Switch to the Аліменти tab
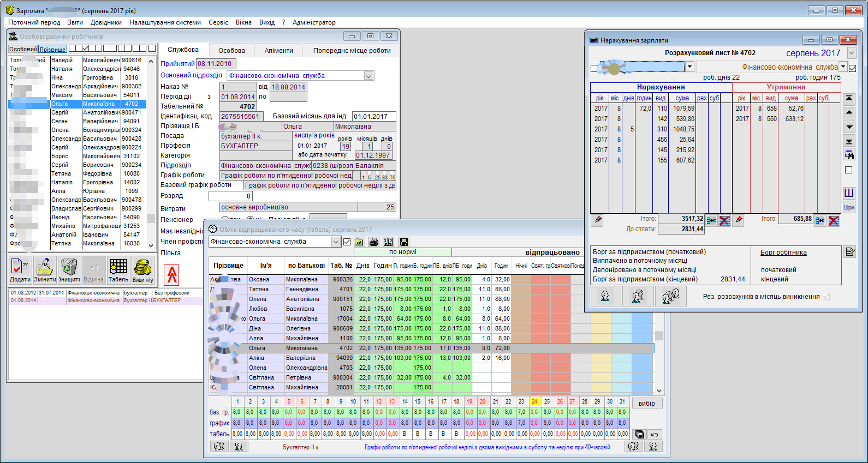 (278, 50)
